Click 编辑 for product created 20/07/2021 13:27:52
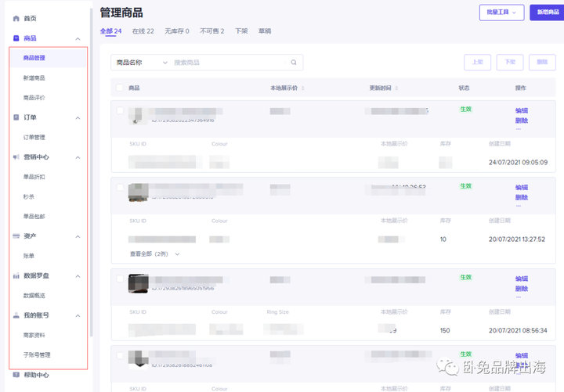Image resolution: width=564 pixels, height=392 pixels. pos(522,188)
